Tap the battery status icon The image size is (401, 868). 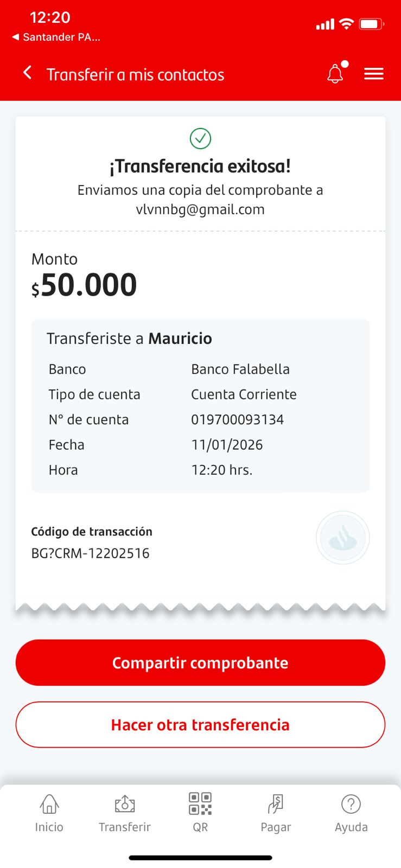coord(371,24)
